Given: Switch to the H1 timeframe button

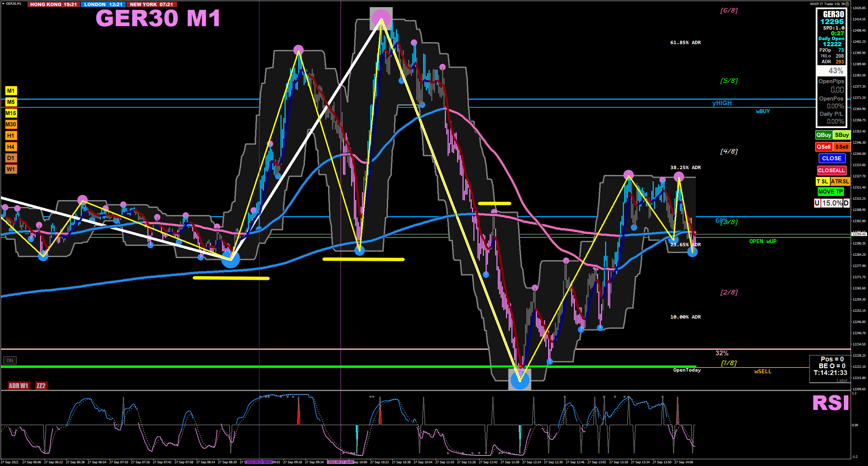Looking at the screenshot, I should click(11, 136).
